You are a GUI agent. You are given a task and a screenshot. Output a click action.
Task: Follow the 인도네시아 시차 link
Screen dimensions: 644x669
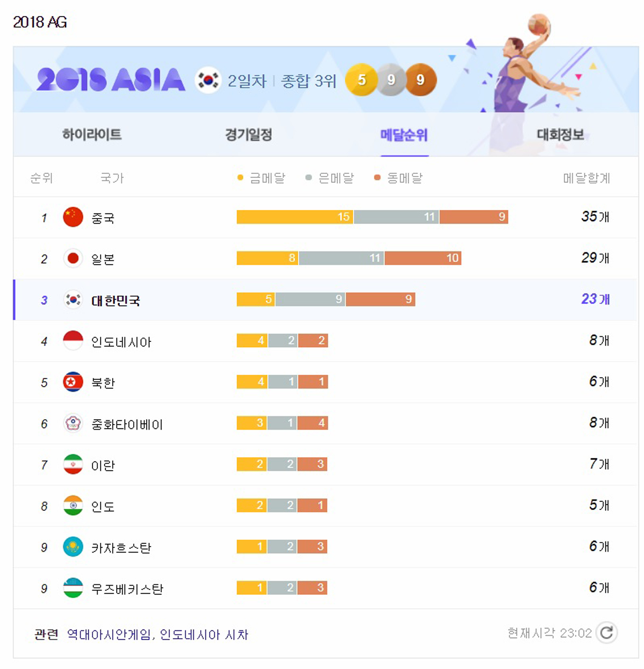click(x=204, y=634)
